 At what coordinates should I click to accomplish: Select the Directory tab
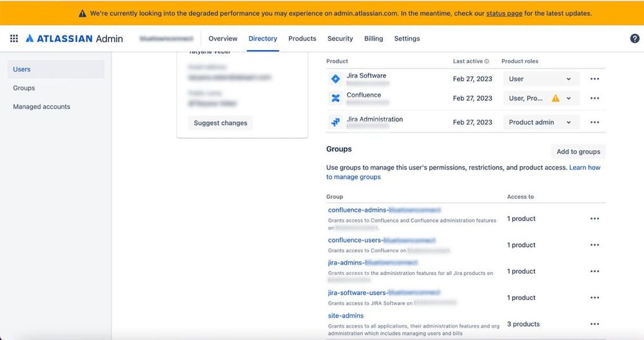pyautogui.click(x=263, y=38)
